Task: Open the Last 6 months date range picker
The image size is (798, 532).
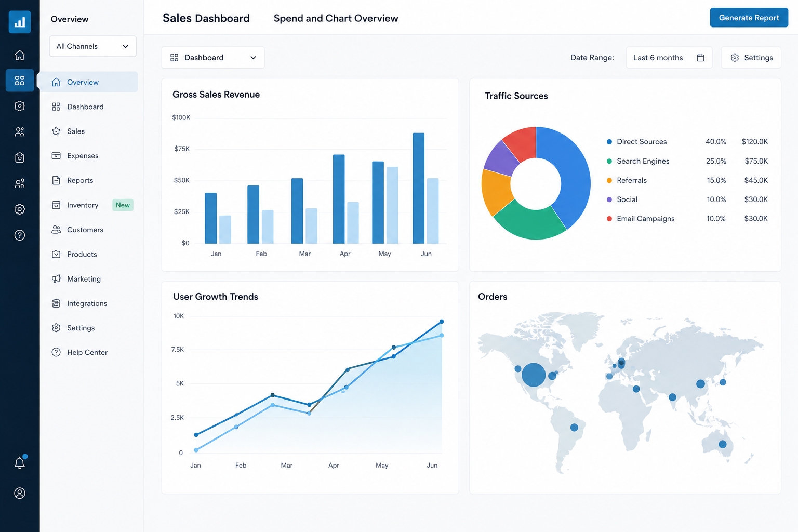Action: (669, 58)
